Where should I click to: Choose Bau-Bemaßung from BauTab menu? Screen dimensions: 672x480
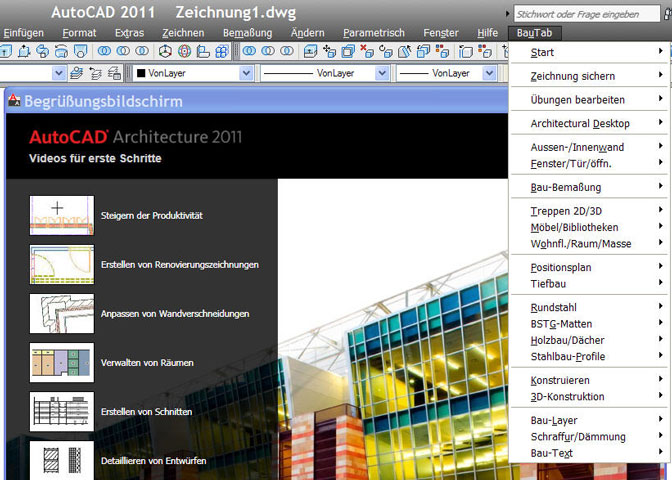(x=589, y=187)
